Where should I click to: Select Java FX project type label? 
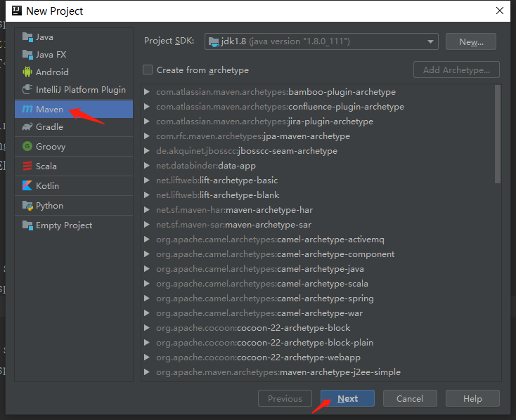point(51,55)
